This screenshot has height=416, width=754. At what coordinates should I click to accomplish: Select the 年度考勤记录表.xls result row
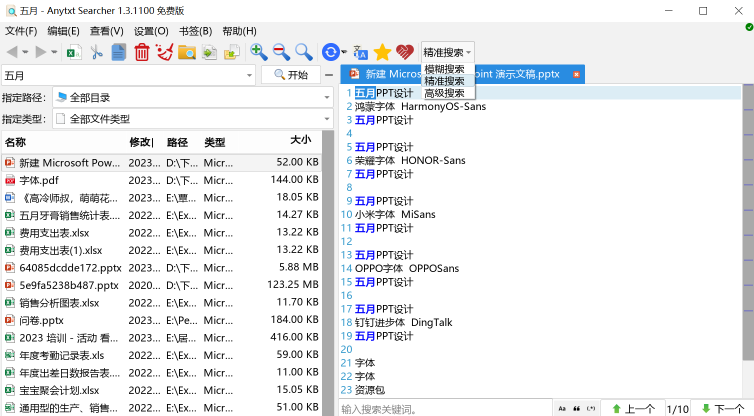pyautogui.click(x=162, y=355)
